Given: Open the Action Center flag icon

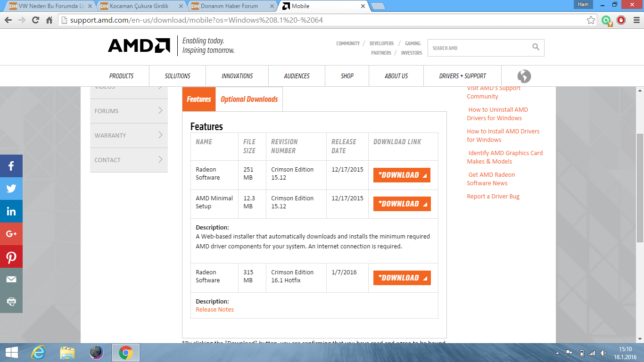Looking at the screenshot, I should pos(569,353).
